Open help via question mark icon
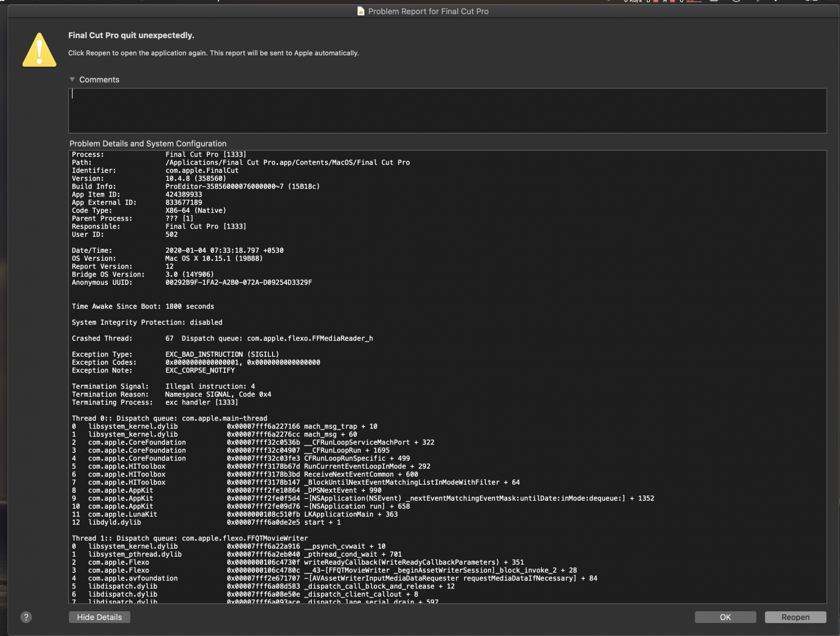 [26, 617]
